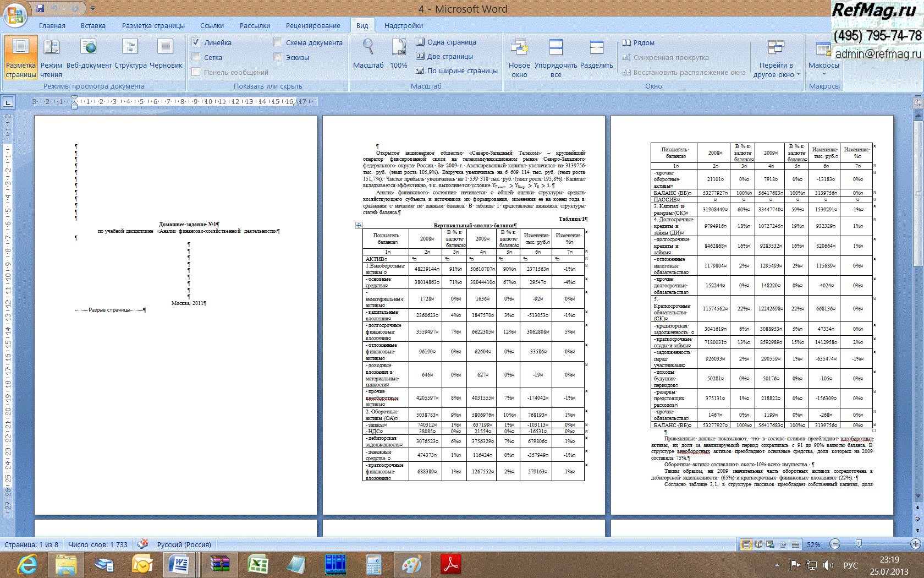Viewport: 924px width, 578px height.
Task: Expand the quick access toolbar customize arrow
Action: (x=93, y=9)
